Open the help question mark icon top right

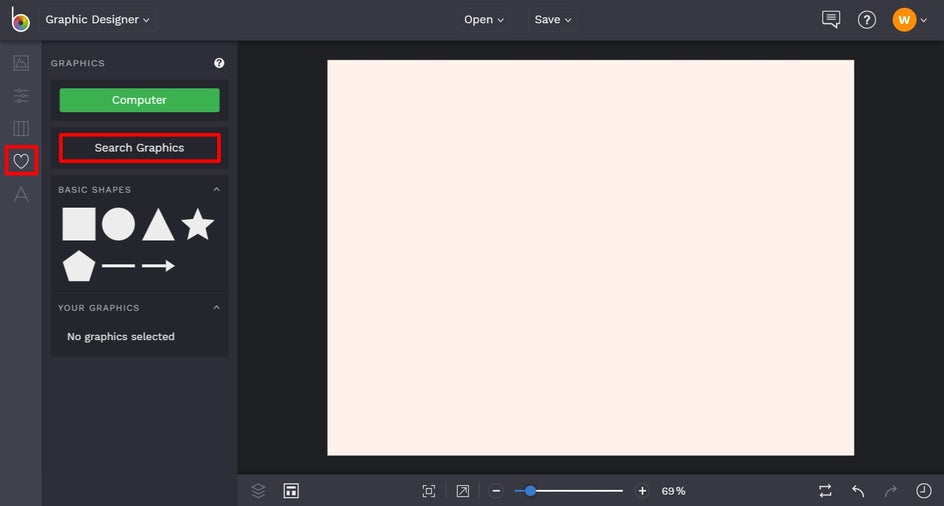867,20
